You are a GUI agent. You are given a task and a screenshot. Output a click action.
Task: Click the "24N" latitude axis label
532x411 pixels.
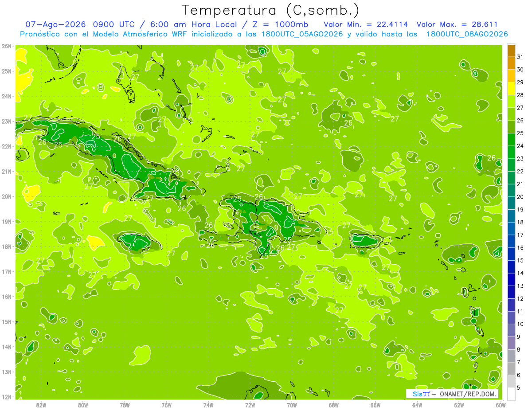tap(6, 96)
